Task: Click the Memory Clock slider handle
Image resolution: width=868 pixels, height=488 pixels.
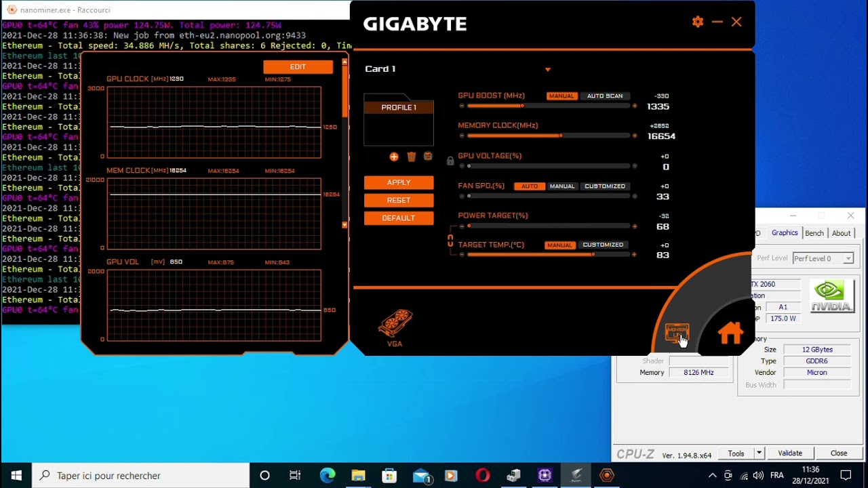Action: [x=561, y=136]
